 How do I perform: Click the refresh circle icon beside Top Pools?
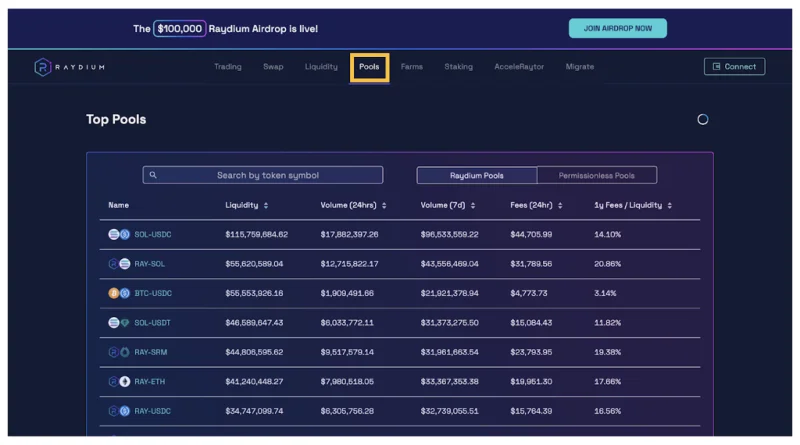703,119
